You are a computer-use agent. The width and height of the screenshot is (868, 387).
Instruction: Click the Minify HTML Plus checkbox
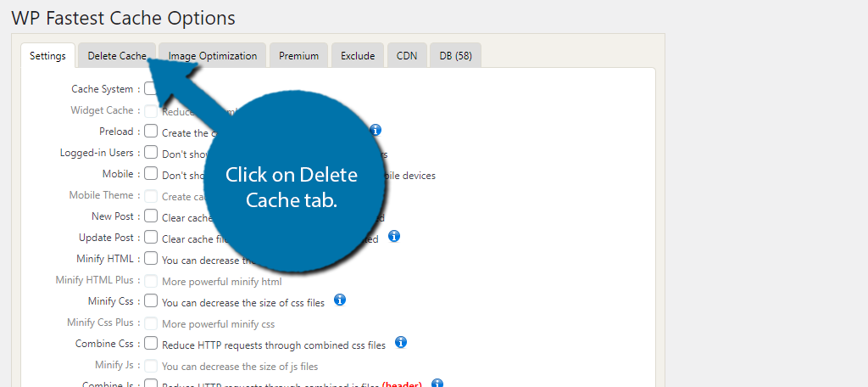point(151,280)
